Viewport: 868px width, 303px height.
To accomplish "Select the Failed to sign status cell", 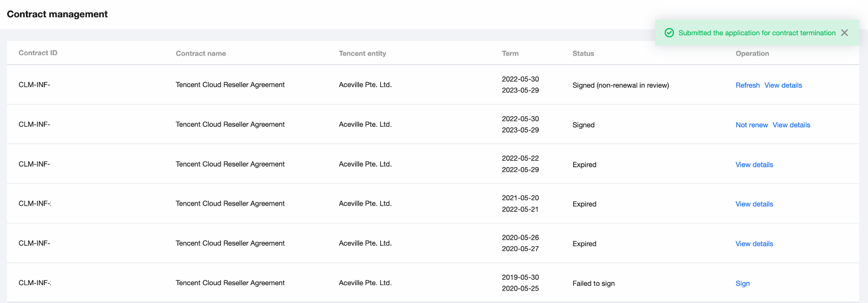I will click(593, 284).
